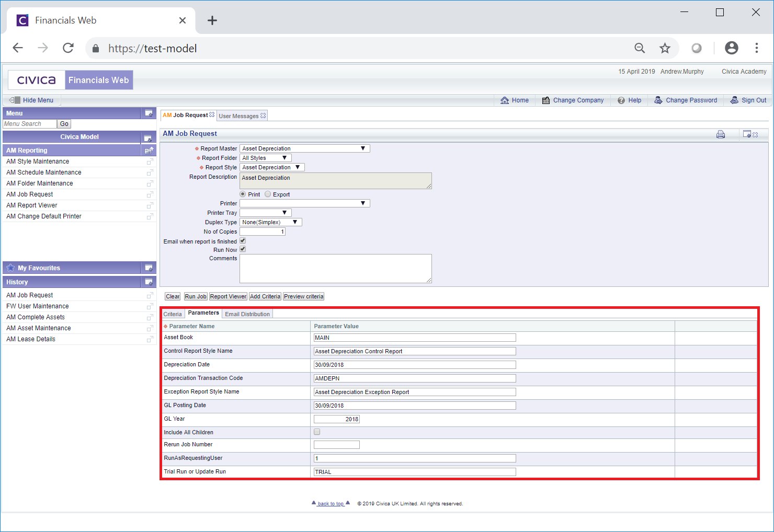Open AM Change Default Printer new window icon
The image size is (774, 532).
[x=150, y=216]
